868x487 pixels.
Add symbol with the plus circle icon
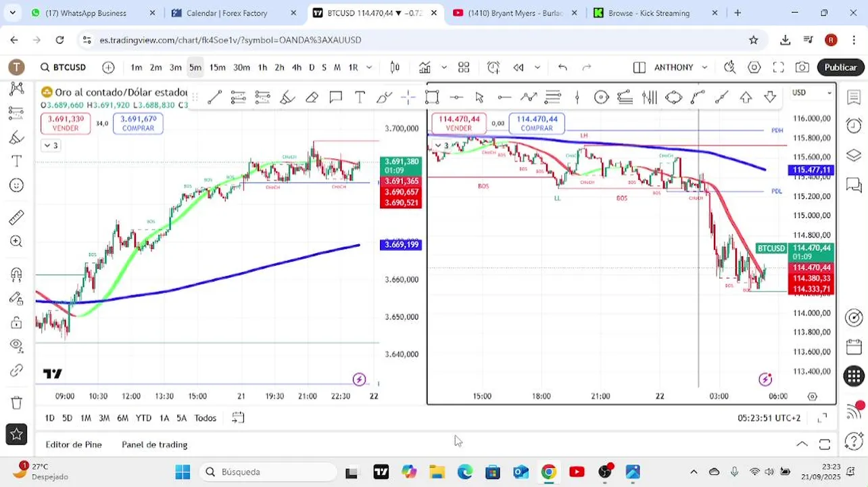point(108,67)
